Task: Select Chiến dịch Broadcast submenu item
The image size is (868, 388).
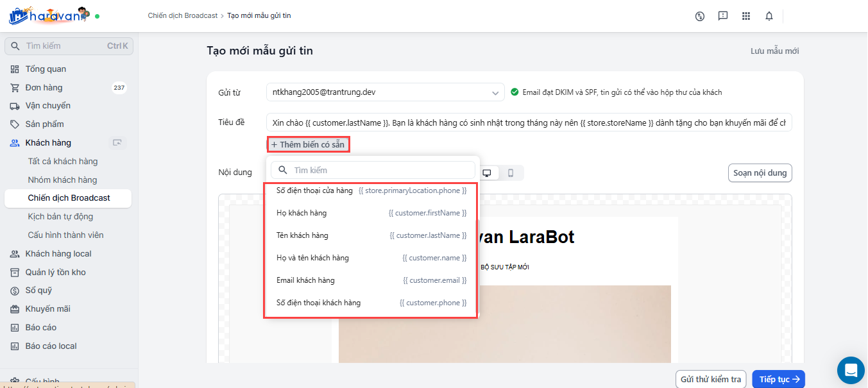Action: tap(68, 198)
